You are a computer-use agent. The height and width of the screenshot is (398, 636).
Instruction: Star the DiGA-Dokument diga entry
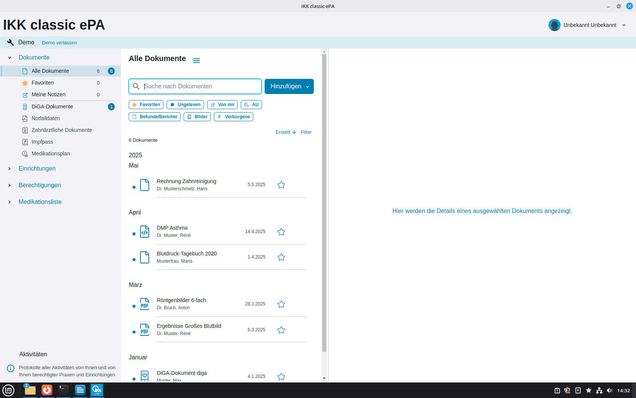pos(281,376)
